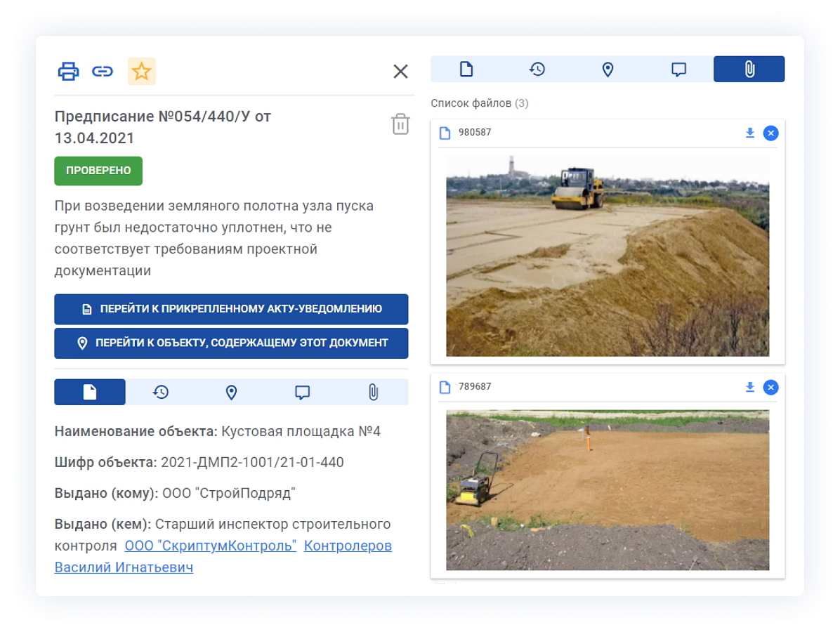Open the attachments tab in left panel
This screenshot has height=632, width=840.
click(x=373, y=392)
